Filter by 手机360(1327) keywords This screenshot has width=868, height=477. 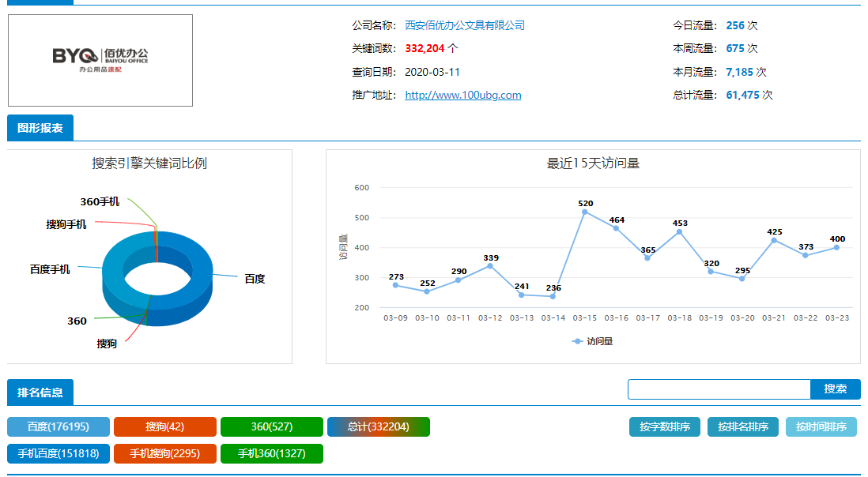(272, 454)
